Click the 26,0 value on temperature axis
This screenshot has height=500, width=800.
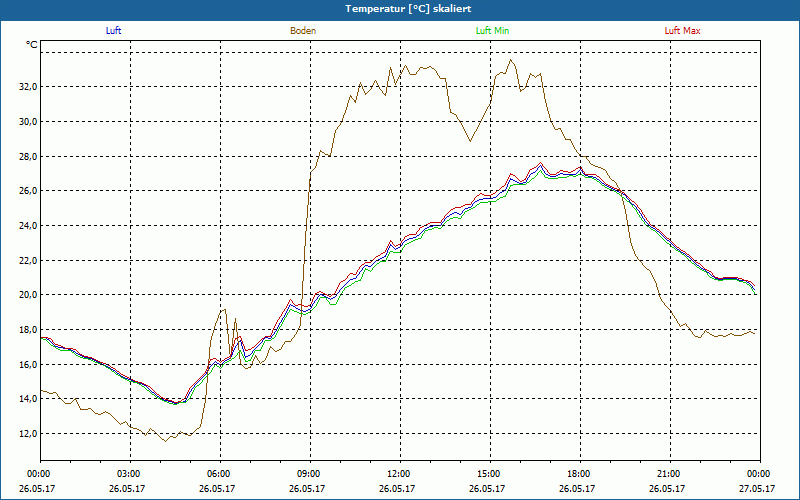click(28, 191)
